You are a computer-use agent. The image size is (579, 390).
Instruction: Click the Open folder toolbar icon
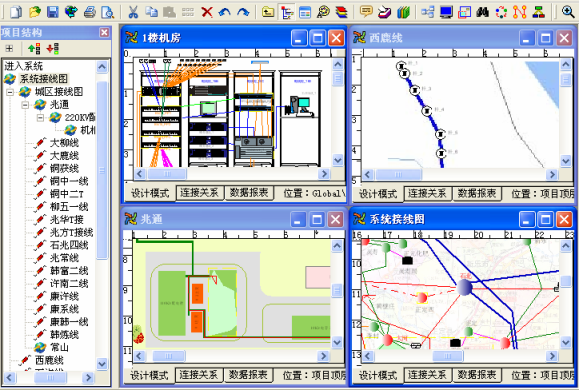click(35, 12)
